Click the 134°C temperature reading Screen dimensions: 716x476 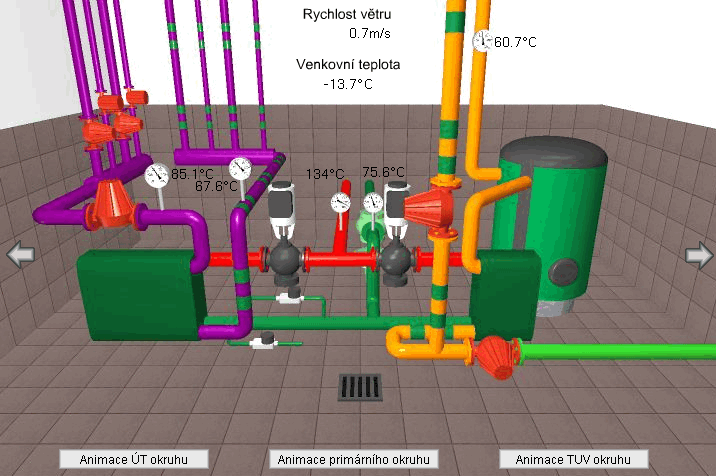[325, 174]
